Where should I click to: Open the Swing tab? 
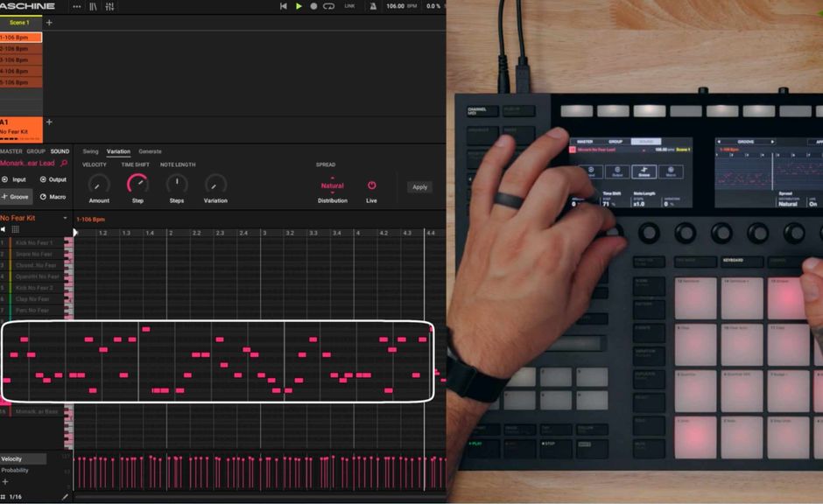click(90, 151)
